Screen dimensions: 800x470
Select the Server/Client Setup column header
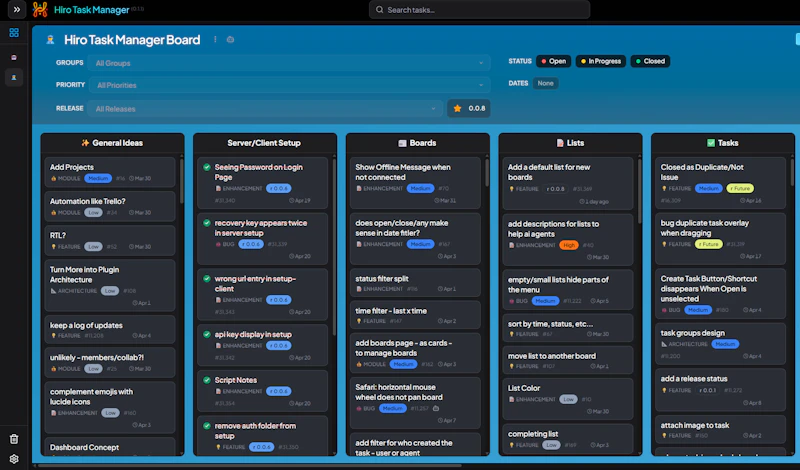(x=264, y=143)
